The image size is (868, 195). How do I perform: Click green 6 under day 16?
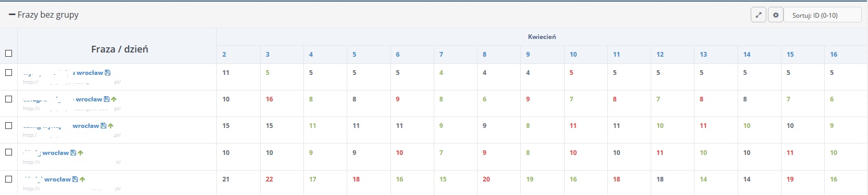(x=832, y=99)
